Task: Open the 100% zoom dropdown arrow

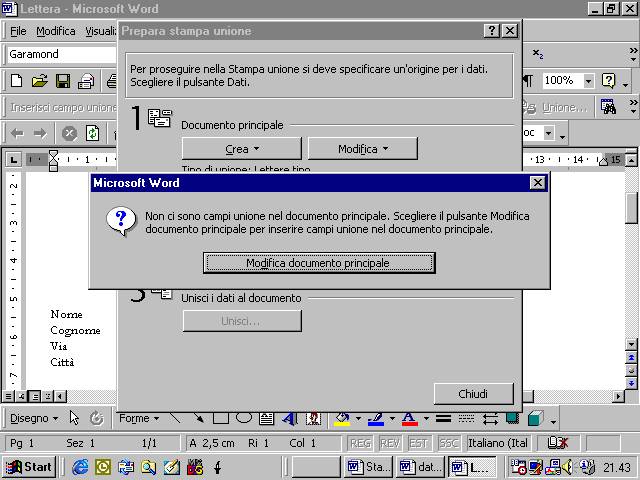Action: point(588,81)
